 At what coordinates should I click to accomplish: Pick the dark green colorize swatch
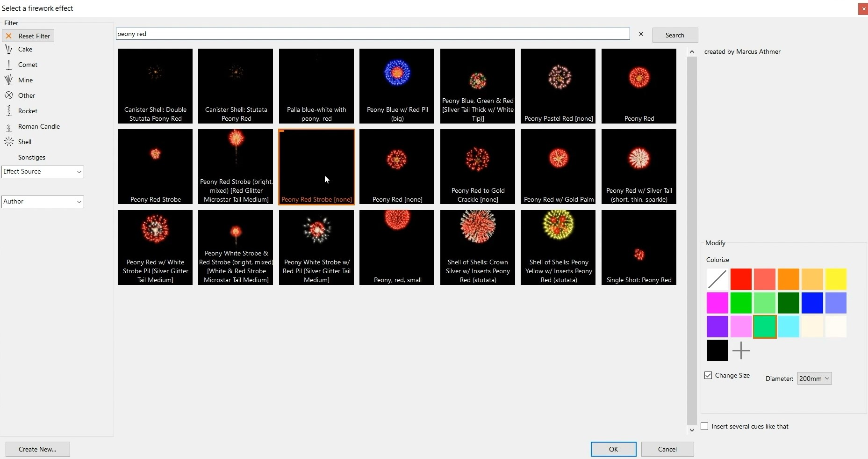[x=789, y=303]
